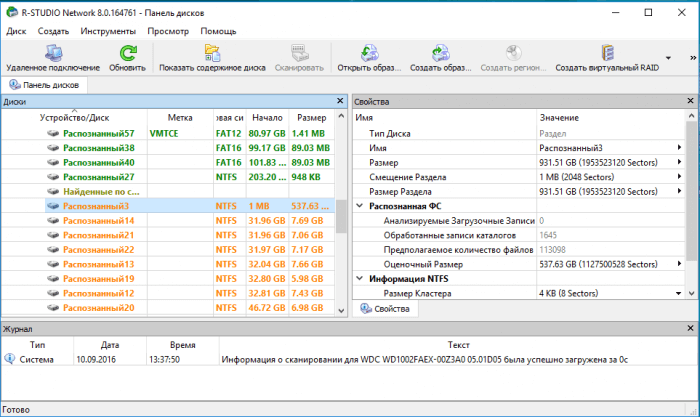
Task: Collapse the Информация NTFS property group
Action: [360, 278]
